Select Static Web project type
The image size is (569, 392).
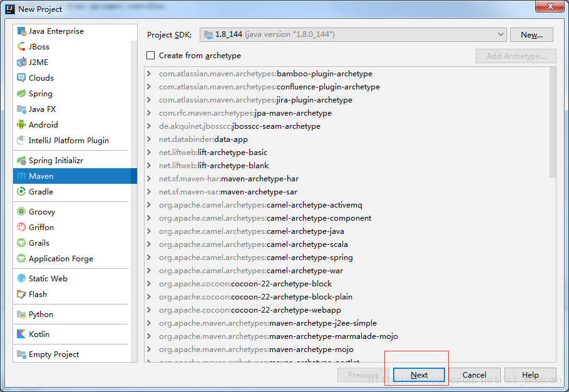tap(72, 279)
